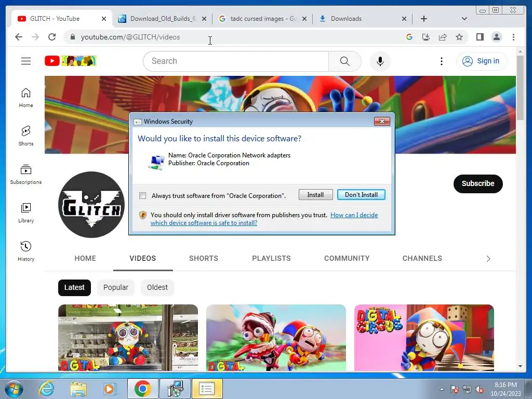
Task: Show more channel tabs with right chevron
Action: pos(488,259)
